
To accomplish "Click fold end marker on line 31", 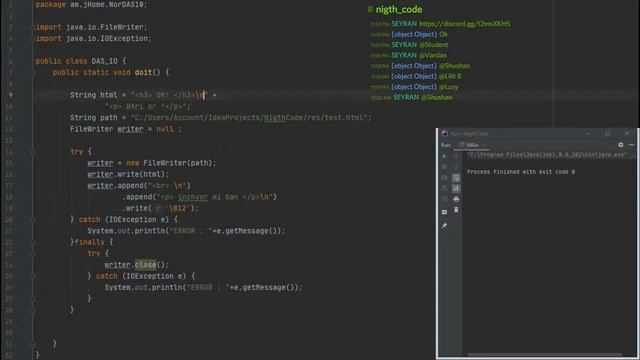I will pyautogui.click(x=33, y=344).
